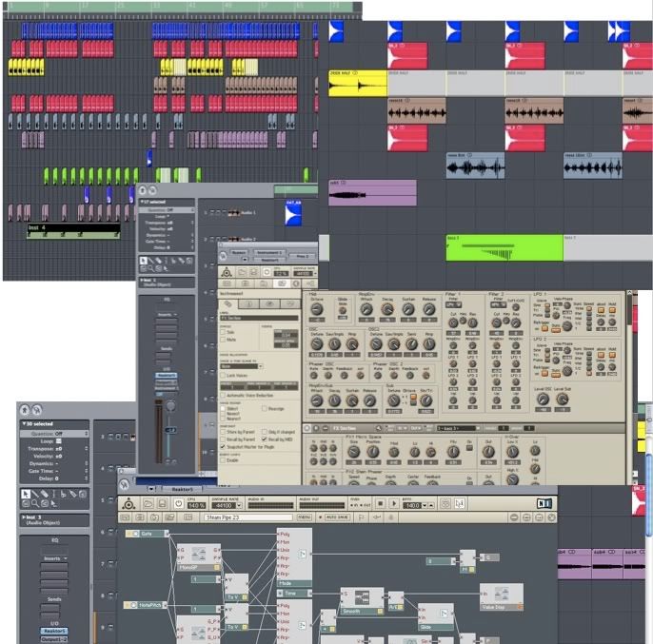The width and height of the screenshot is (653, 644).
Task: Click the first round icon at the top of the lower-left Logic window
Action: (x=25, y=410)
